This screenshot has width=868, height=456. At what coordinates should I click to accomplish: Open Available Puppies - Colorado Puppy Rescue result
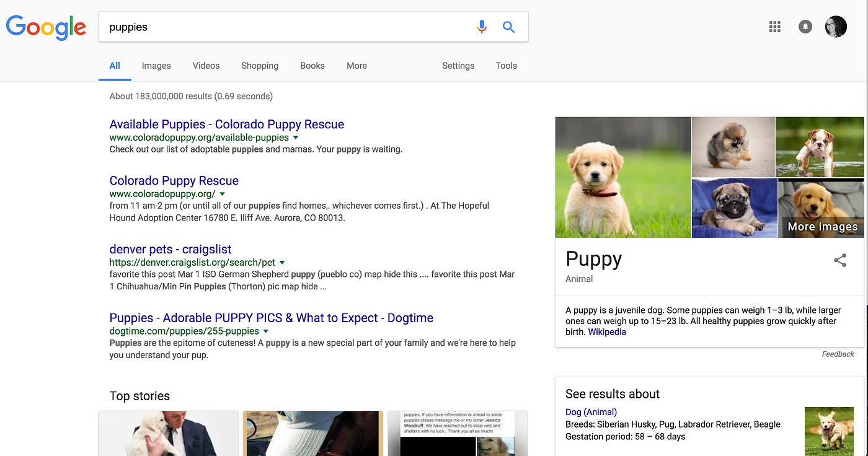[227, 125]
